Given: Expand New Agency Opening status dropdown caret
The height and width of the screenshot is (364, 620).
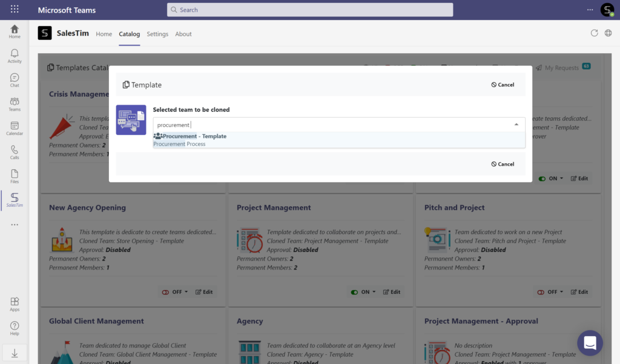Looking at the screenshot, I should click(x=186, y=292).
